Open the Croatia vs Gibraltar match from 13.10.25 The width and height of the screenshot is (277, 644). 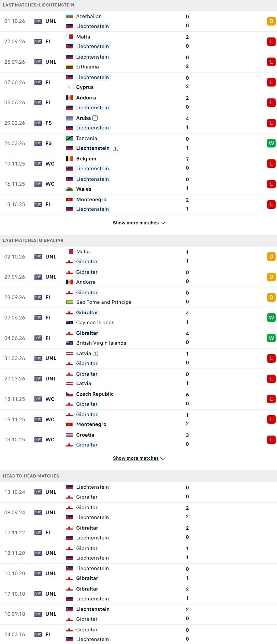tap(138, 440)
